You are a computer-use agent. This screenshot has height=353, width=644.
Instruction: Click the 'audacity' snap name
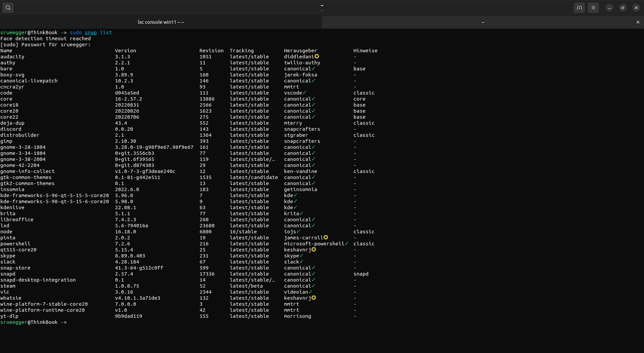[12, 57]
